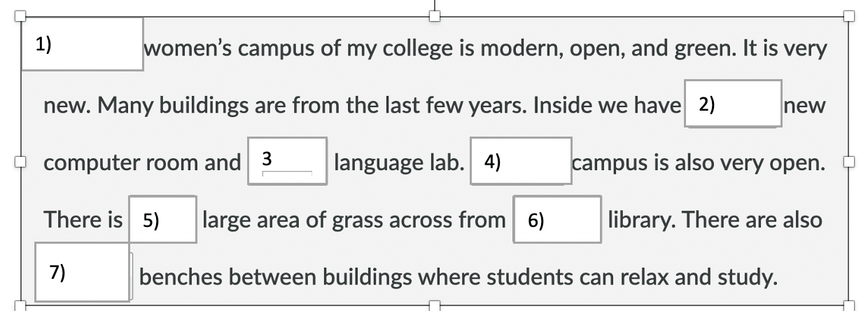Click blank 7) before 'benches'
868x311 pixels.
(x=82, y=272)
